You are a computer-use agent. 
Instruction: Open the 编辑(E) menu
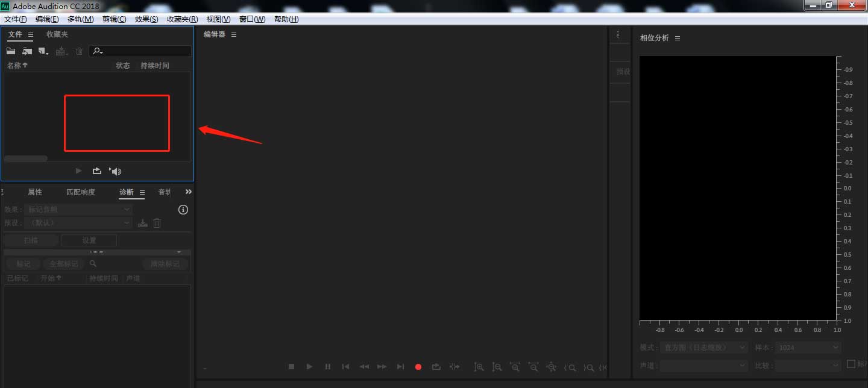point(47,19)
